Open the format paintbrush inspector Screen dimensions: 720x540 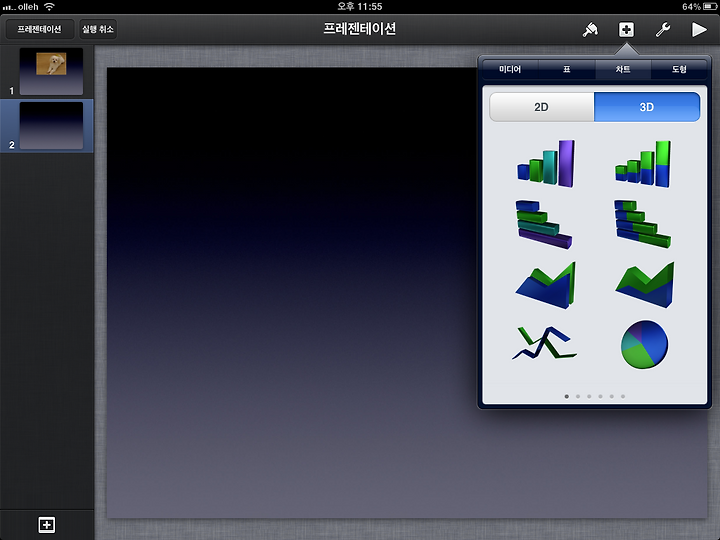point(590,29)
